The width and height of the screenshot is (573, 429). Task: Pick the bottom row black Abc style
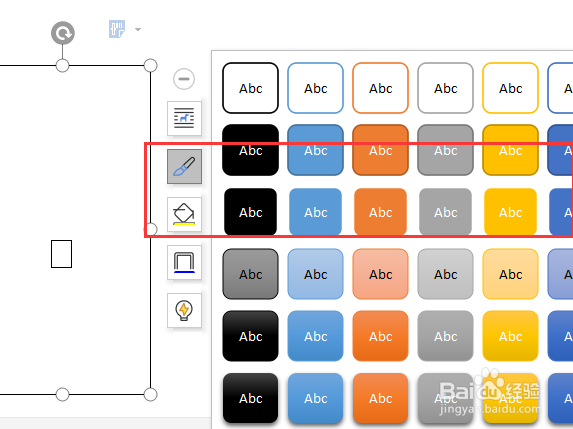250,398
